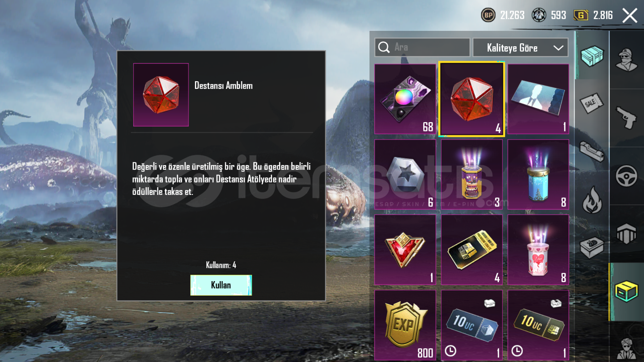Open the steering wheel vehicle category
The image size is (644, 362).
tap(626, 175)
